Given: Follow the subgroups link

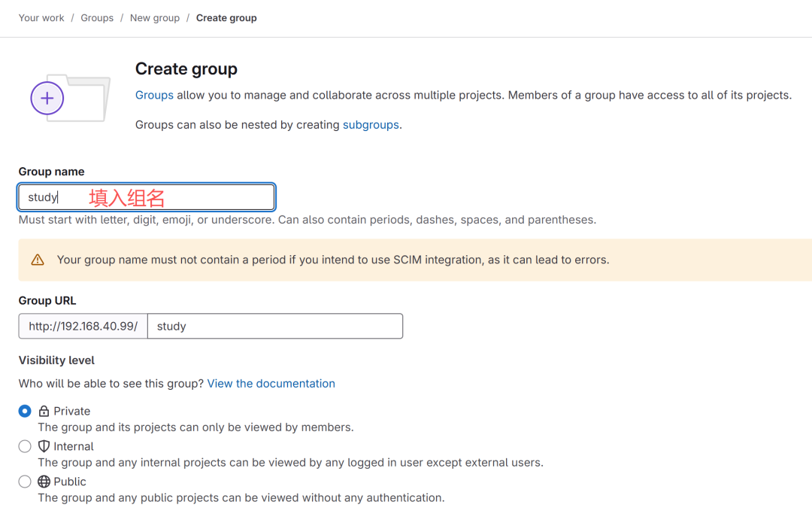Looking at the screenshot, I should tap(371, 125).
